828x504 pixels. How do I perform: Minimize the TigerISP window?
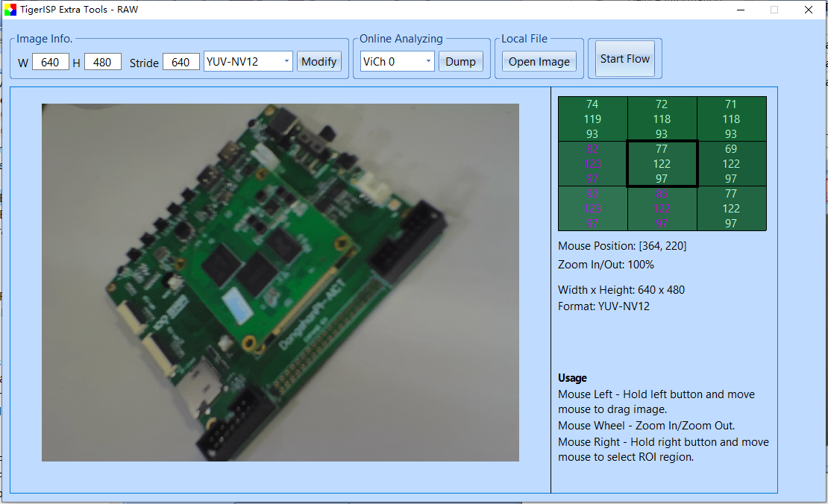[x=741, y=10]
